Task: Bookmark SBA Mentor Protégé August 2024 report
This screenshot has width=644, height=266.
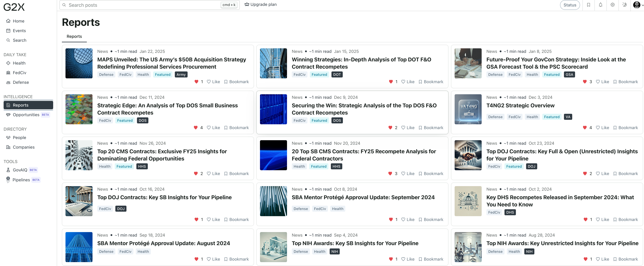Action: 237,259
